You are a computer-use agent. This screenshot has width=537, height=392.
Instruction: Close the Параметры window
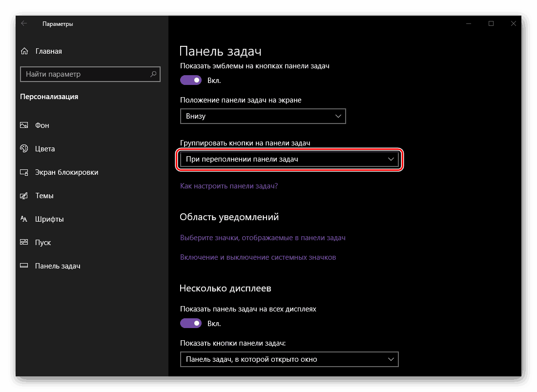coord(513,23)
